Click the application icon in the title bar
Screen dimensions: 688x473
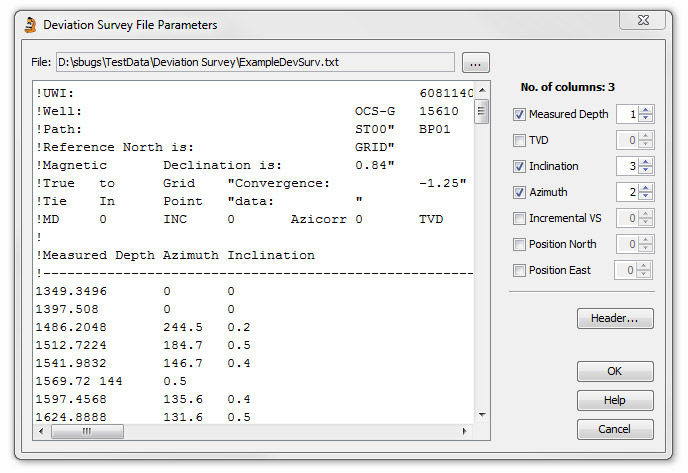click(31, 25)
